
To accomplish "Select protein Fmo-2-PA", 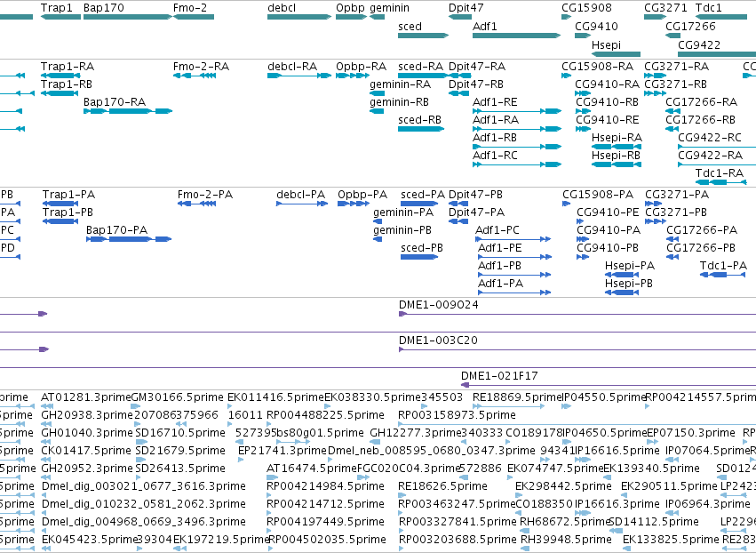I will tap(205, 195).
